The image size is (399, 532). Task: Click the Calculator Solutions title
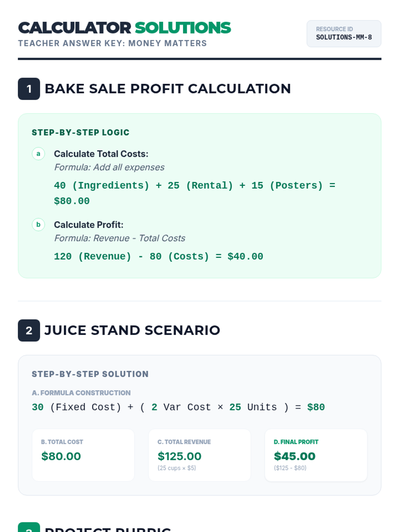(124, 28)
